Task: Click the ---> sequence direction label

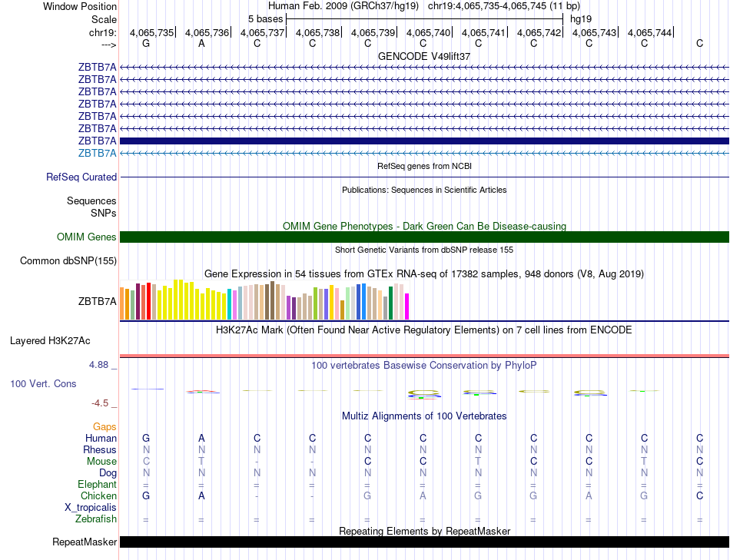Action: (x=109, y=45)
